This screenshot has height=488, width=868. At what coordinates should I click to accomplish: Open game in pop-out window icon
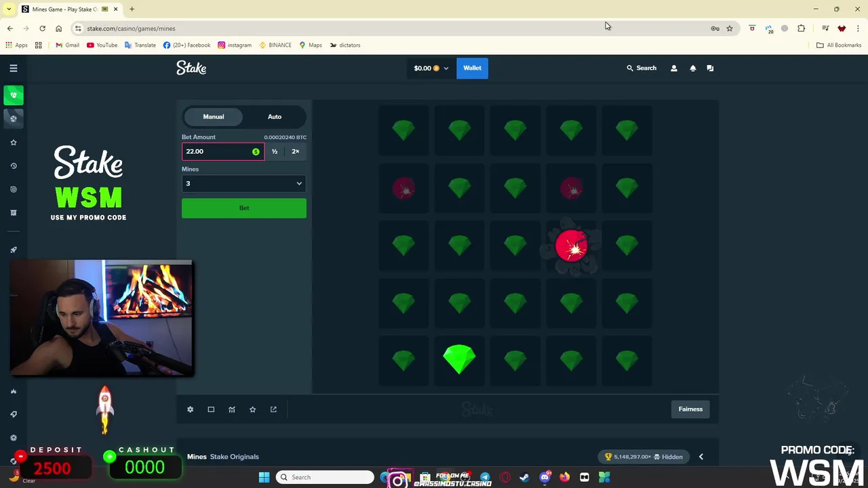273,409
